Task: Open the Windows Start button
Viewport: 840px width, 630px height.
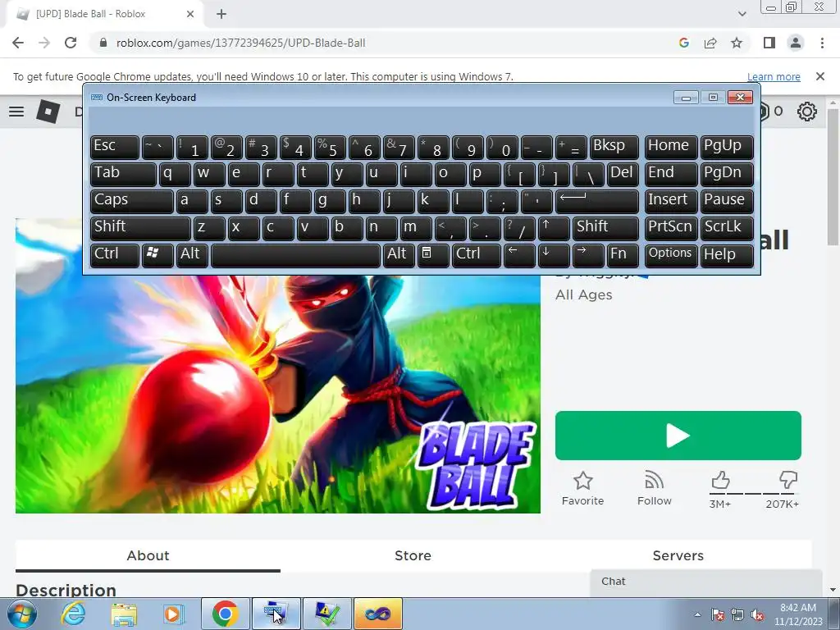Action: tap(21, 614)
